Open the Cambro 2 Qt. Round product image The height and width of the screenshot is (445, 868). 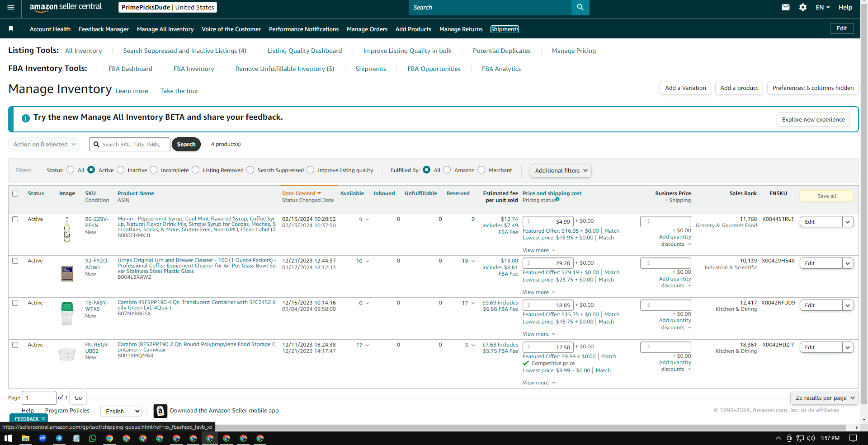(x=67, y=354)
